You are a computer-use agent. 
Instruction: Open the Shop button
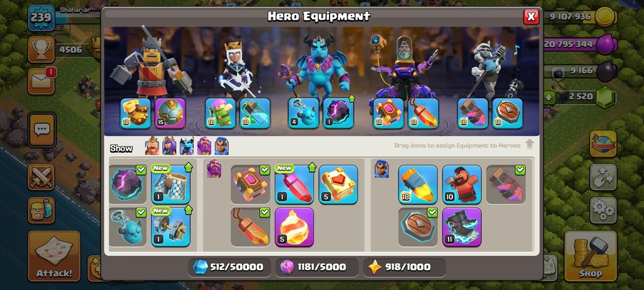point(591,256)
